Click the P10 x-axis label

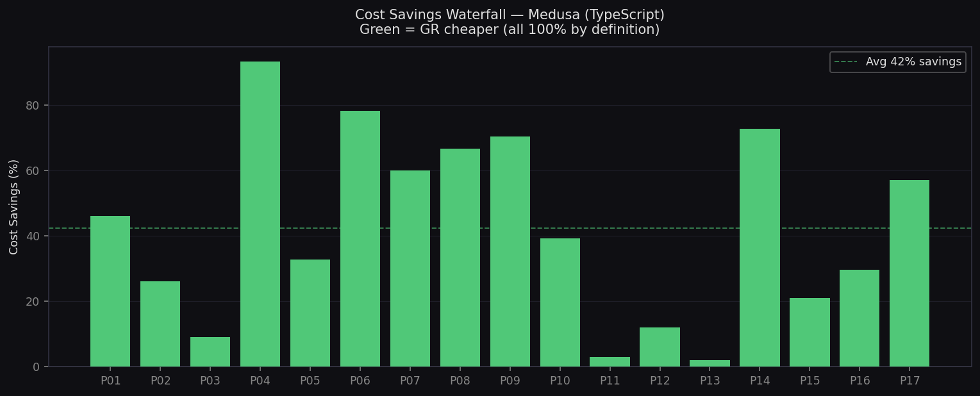(560, 380)
